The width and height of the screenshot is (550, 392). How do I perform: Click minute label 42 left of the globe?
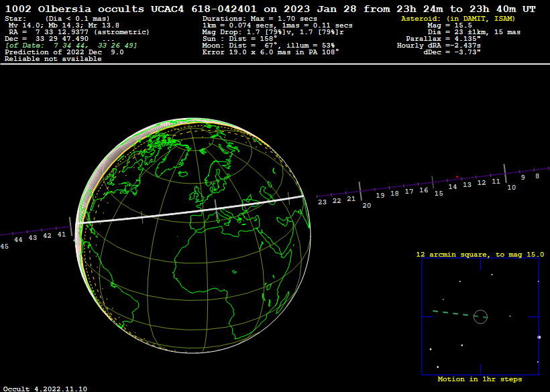click(x=47, y=236)
